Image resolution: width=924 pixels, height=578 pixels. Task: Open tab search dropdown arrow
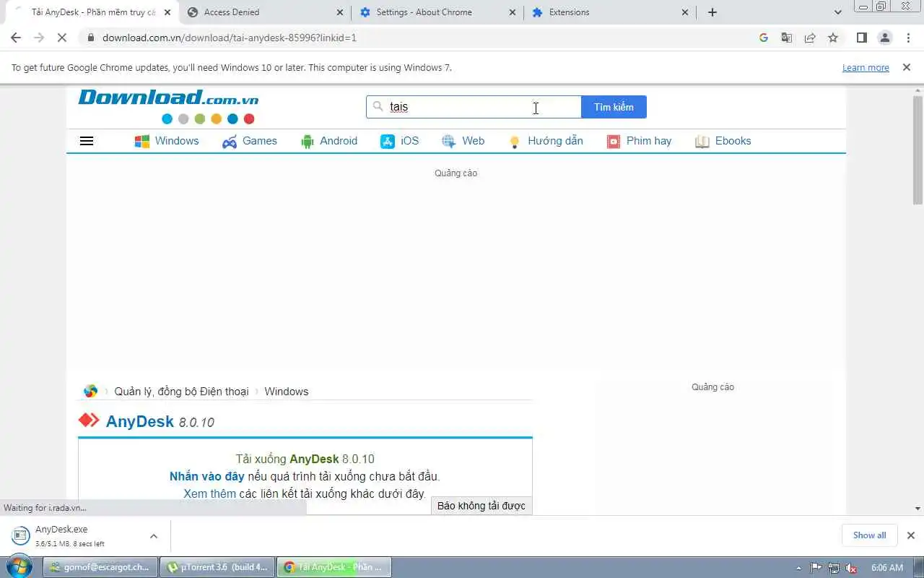837,12
